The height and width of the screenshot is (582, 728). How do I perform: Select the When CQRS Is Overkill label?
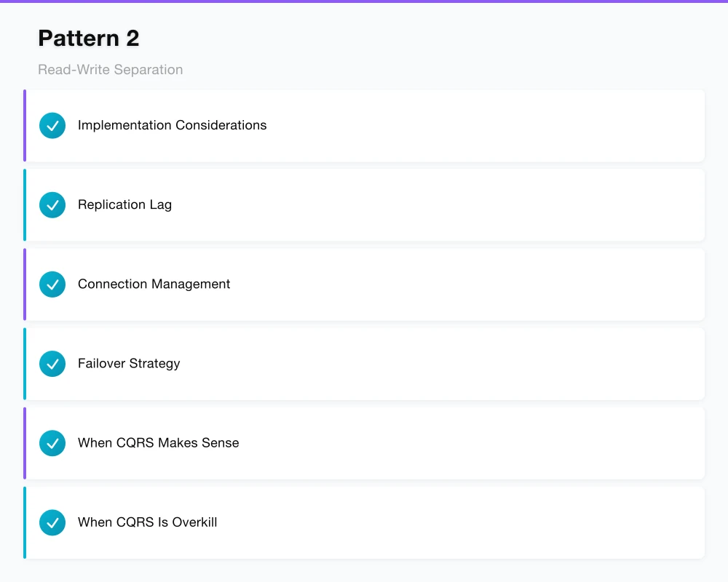click(147, 522)
